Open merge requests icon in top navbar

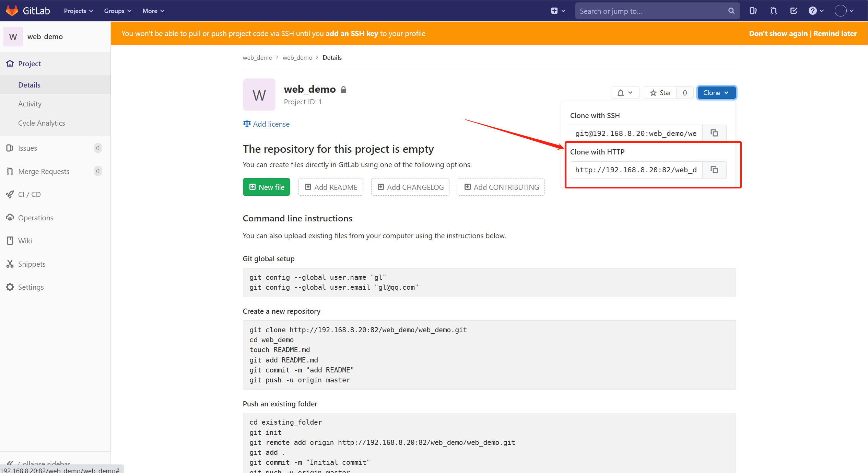[x=773, y=11]
